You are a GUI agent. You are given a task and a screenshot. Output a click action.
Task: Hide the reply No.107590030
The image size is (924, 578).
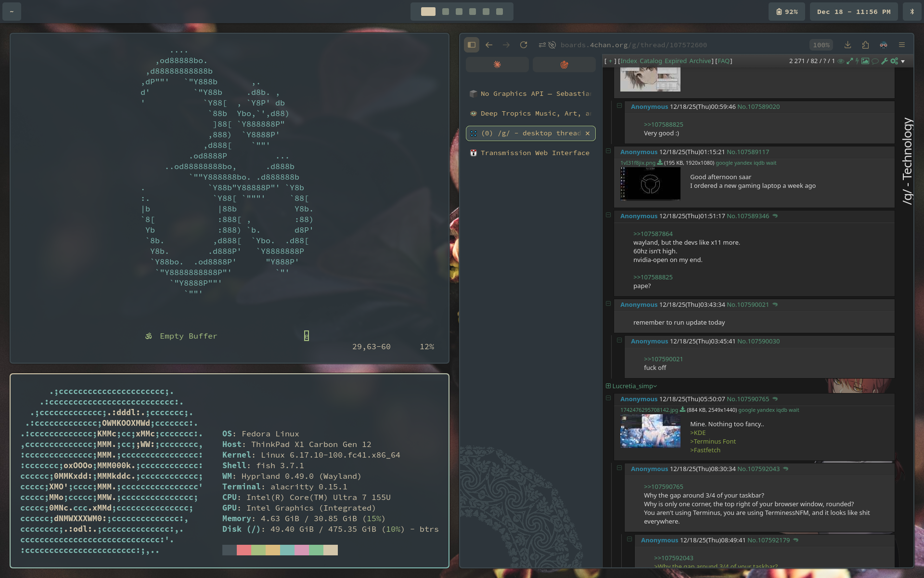pyautogui.click(x=619, y=340)
